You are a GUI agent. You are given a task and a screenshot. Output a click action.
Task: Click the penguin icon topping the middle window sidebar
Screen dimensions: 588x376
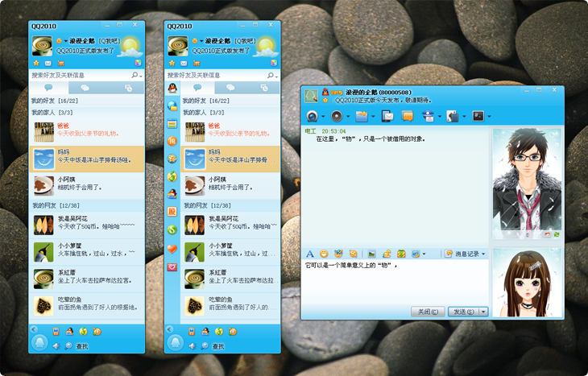172,88
